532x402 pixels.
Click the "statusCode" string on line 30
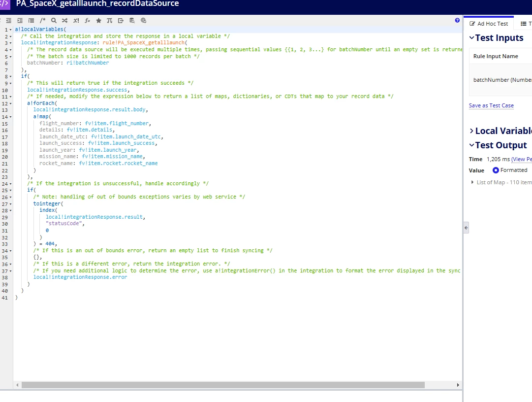pyautogui.click(x=64, y=223)
